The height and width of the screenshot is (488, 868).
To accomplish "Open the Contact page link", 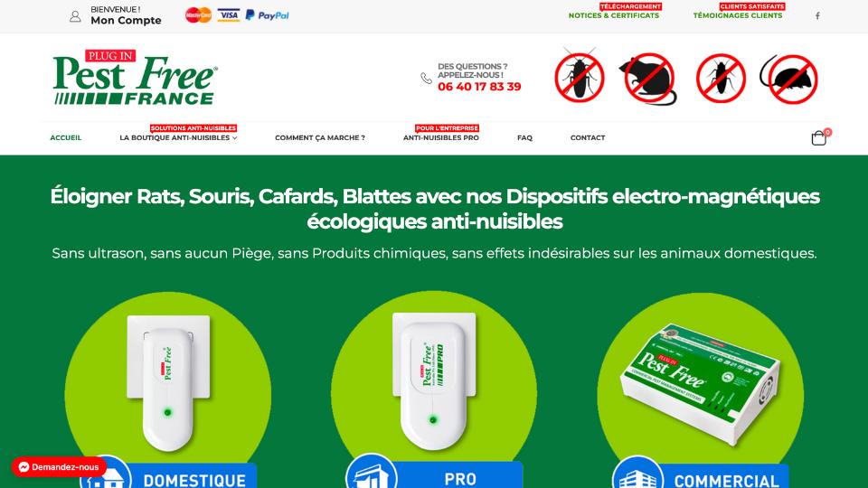I will (588, 137).
